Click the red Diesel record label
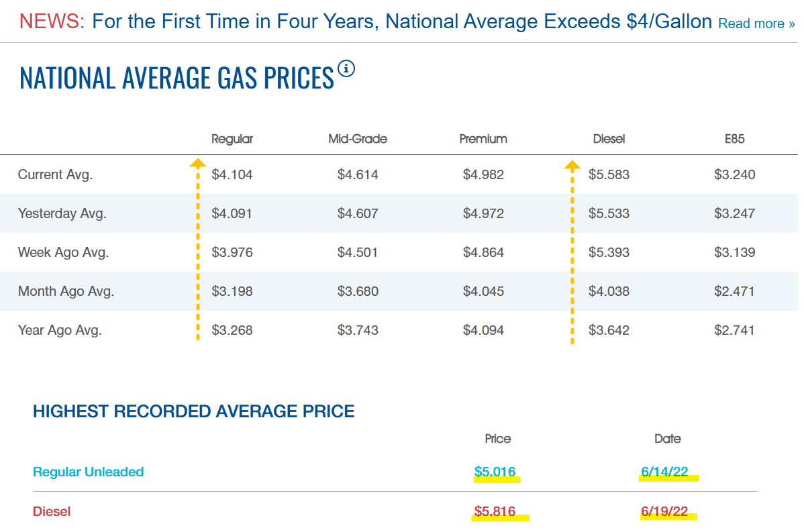 pos(52,511)
